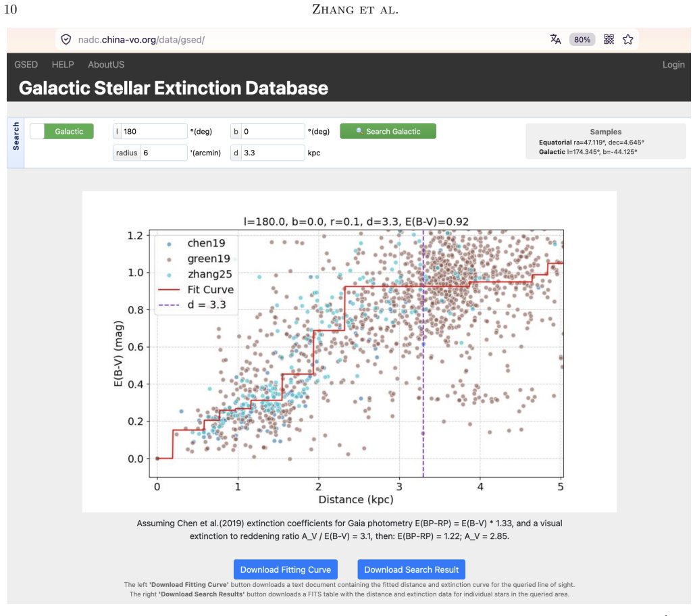695x616 pixels.
Task: Click the zhang25 legend entry
Action: point(209,274)
